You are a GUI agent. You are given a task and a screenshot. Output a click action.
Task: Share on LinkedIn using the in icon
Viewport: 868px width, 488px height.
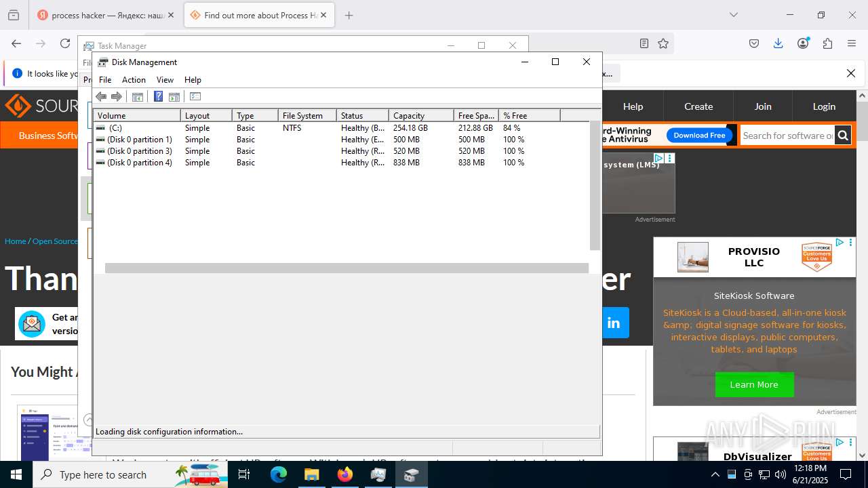coord(614,323)
